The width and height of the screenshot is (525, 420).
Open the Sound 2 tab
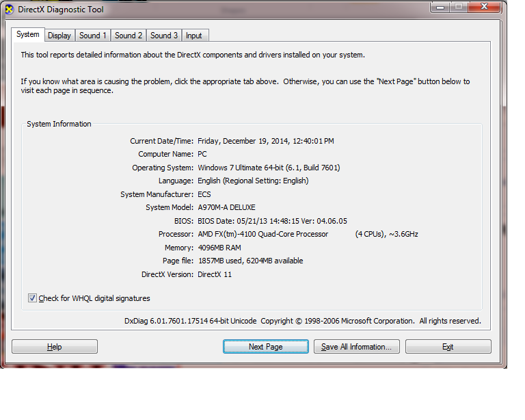[129, 36]
